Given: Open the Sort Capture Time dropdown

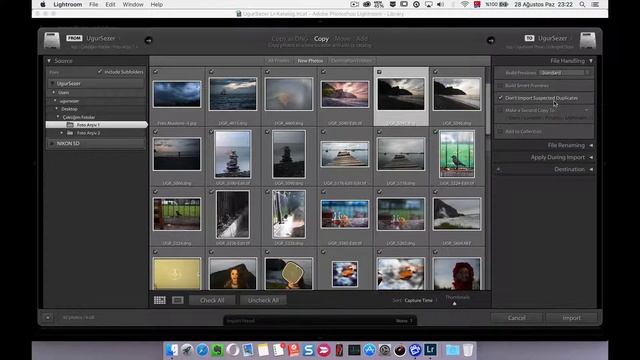Looking at the screenshot, I should (x=420, y=300).
